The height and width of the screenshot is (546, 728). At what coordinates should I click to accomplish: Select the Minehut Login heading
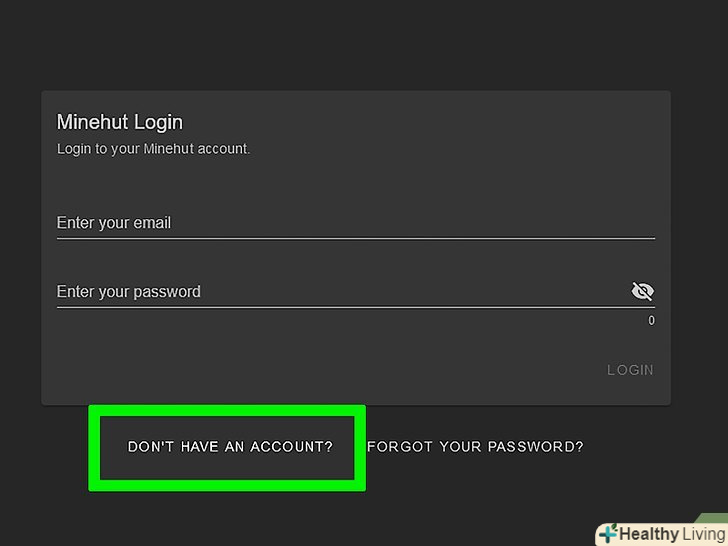[x=120, y=122]
